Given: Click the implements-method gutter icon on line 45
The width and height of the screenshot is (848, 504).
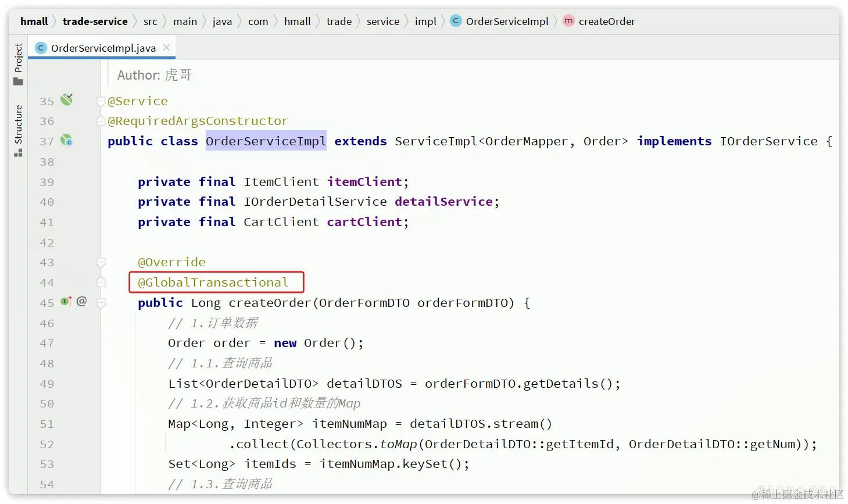Looking at the screenshot, I should click(66, 301).
